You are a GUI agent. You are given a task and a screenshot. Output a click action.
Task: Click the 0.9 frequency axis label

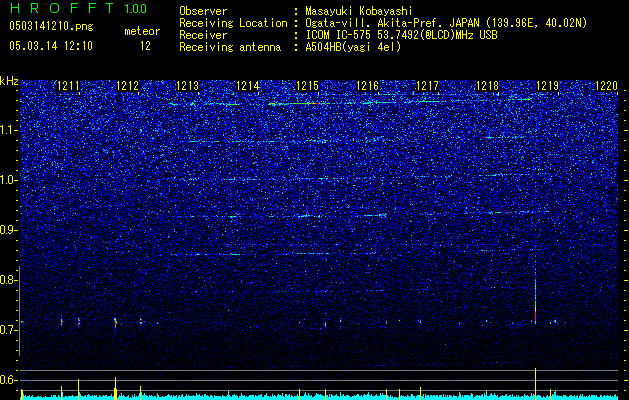(x=9, y=230)
